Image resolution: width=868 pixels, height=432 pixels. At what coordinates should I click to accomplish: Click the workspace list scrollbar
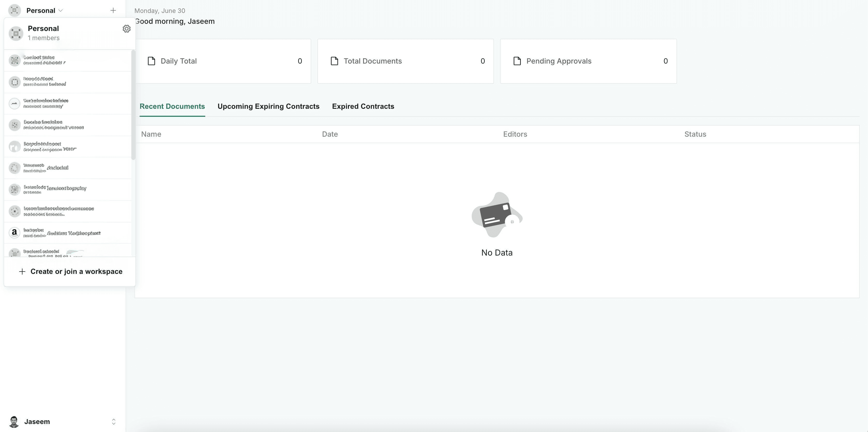[133, 105]
